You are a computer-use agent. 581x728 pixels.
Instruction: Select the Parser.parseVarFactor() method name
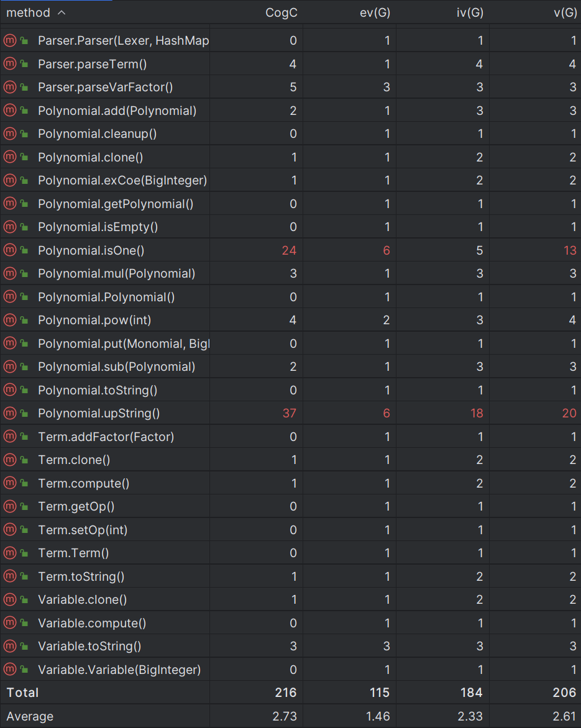[x=106, y=88]
